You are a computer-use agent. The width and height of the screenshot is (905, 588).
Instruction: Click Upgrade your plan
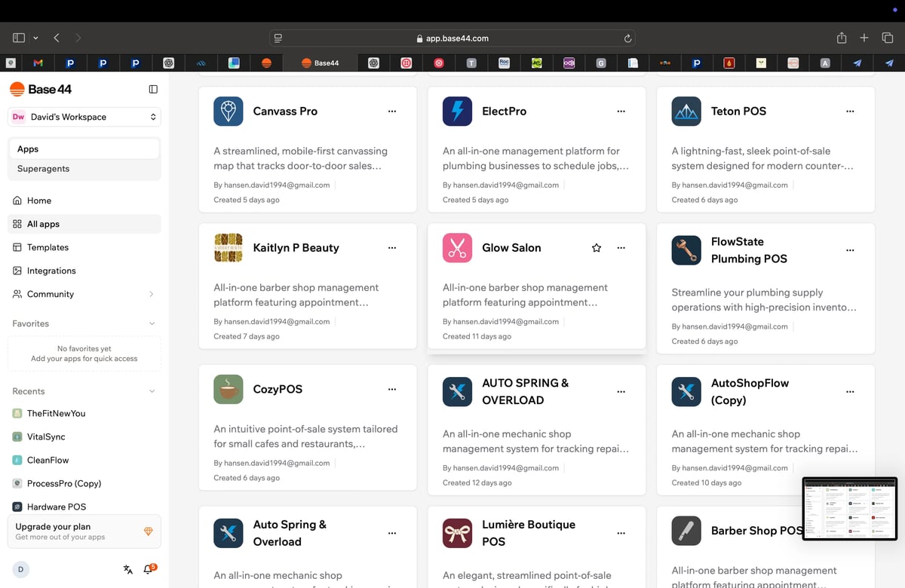pyautogui.click(x=84, y=531)
